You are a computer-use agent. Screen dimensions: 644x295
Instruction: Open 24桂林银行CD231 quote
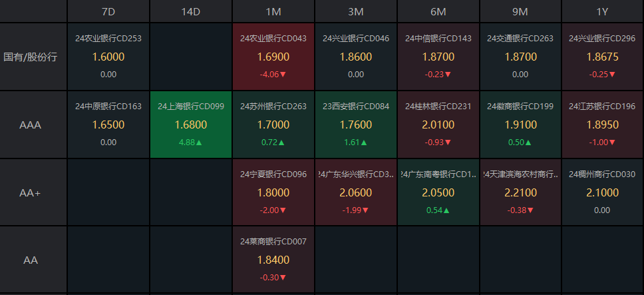point(438,125)
